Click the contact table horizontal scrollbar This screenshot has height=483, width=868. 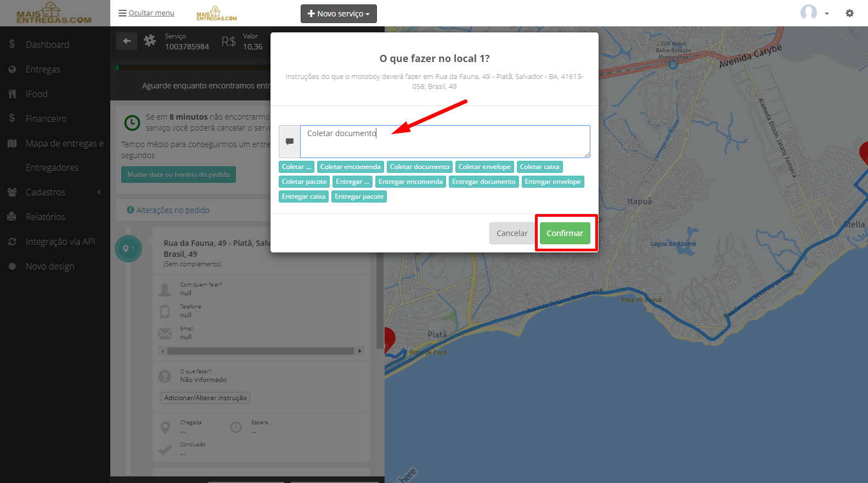[261, 351]
